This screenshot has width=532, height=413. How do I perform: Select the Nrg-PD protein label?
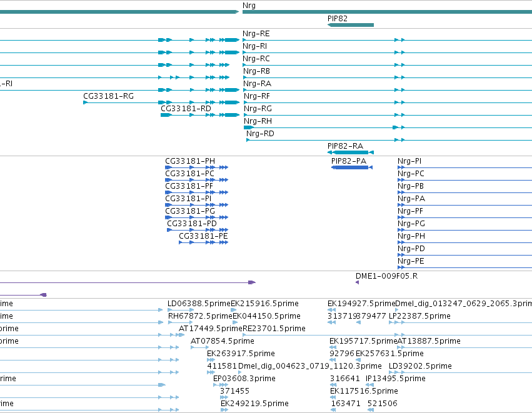tap(411, 249)
